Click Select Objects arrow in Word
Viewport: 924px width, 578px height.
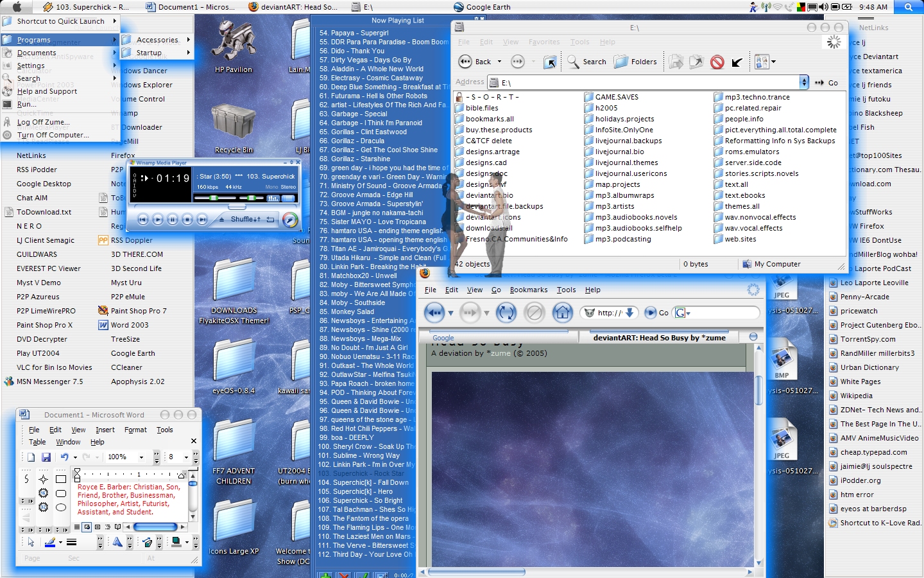[31, 542]
